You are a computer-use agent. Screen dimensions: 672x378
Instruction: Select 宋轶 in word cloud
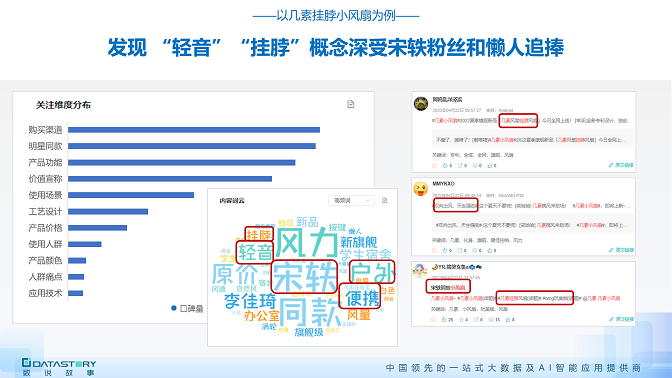point(304,277)
